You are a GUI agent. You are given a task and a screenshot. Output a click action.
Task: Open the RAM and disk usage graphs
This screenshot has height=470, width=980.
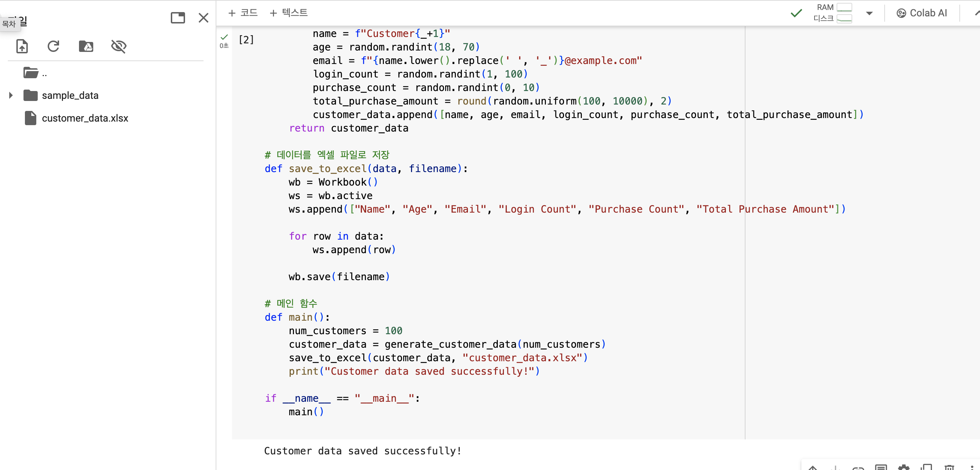[832, 13]
